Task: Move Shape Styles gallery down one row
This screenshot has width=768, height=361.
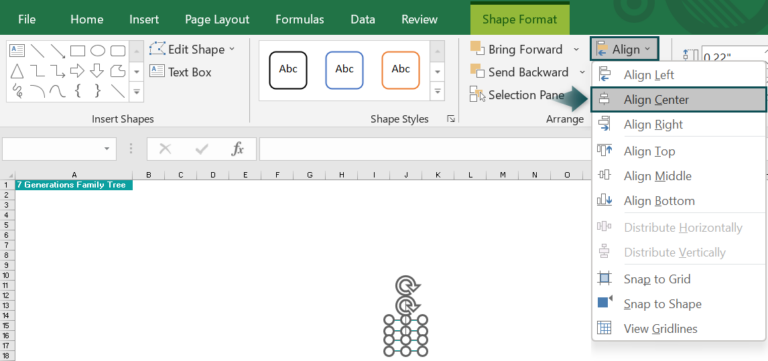Action: click(437, 72)
